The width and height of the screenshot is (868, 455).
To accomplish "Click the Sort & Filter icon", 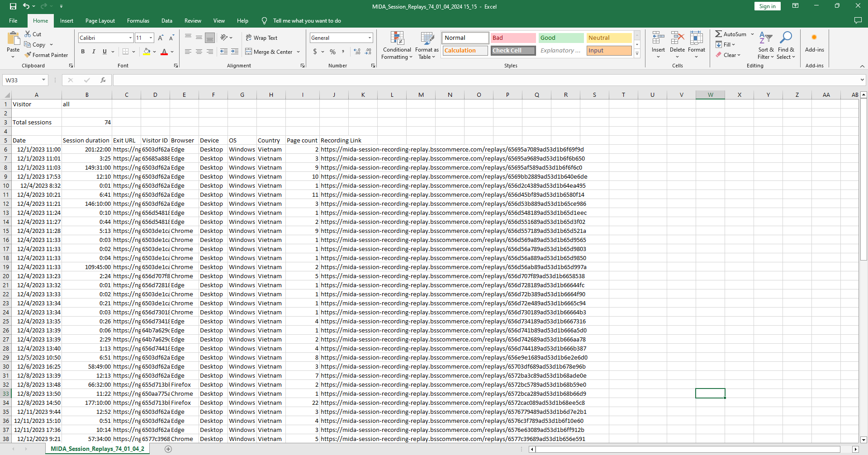I will [765, 46].
